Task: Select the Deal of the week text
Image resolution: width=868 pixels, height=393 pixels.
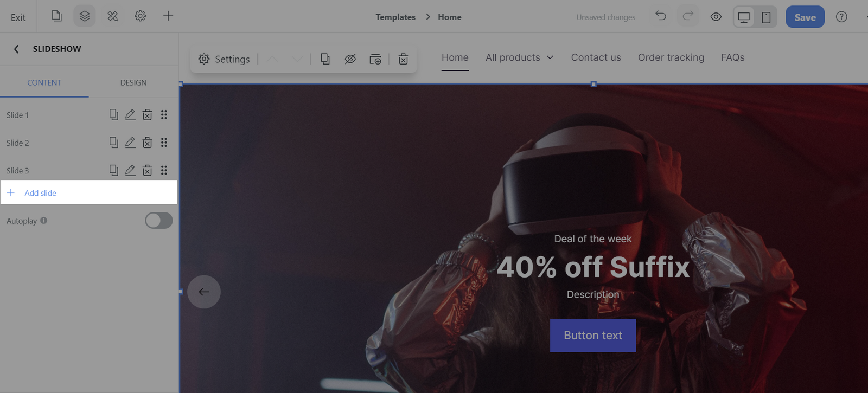Action: pyautogui.click(x=593, y=239)
